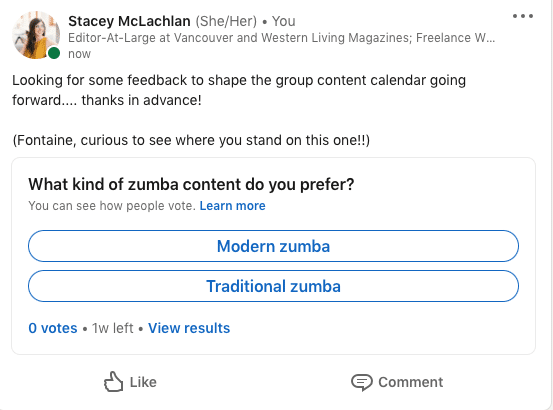Vote for Modern zumba in the poll
The width and height of the screenshot is (553, 410).
pos(273,246)
